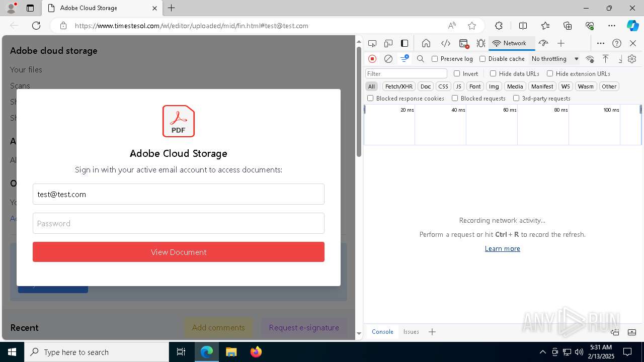This screenshot has width=644, height=362.
Task: Open a new browser tab
Action: point(172,8)
